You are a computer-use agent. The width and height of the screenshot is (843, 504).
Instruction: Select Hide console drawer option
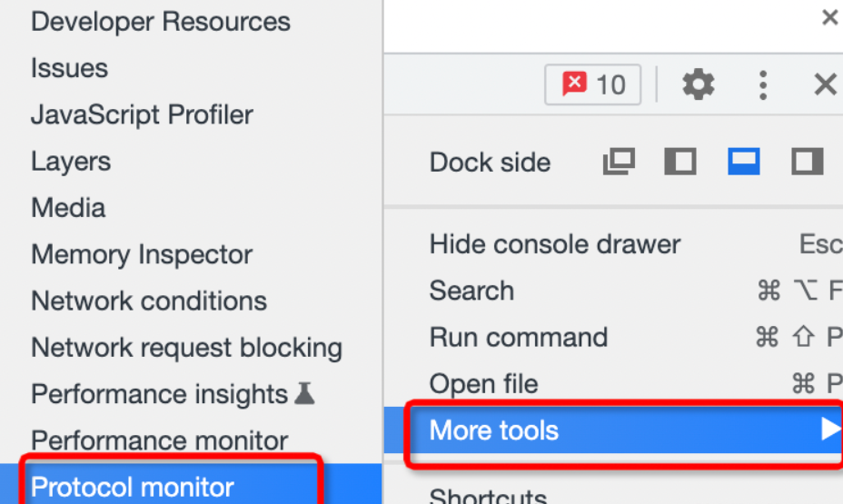[555, 244]
